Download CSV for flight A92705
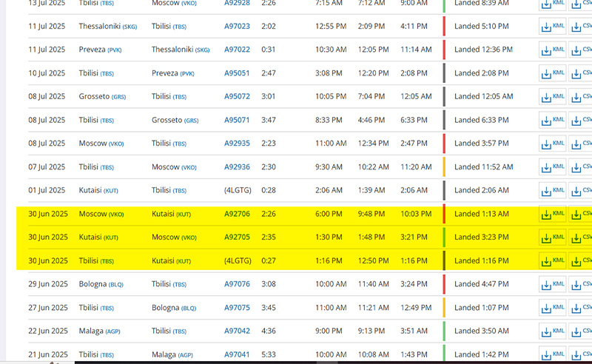 pyautogui.click(x=581, y=238)
